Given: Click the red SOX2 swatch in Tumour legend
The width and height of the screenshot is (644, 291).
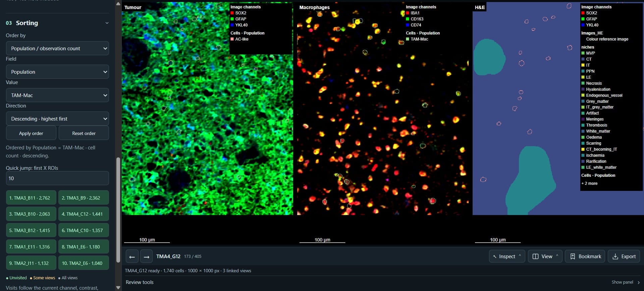Looking at the screenshot, I should click(232, 13).
